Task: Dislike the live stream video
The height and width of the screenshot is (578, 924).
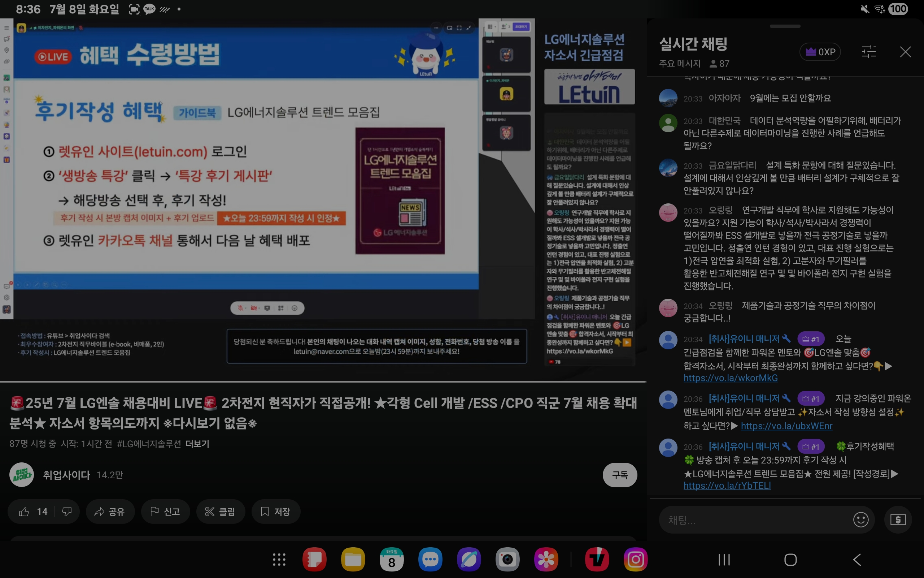Action: tap(67, 512)
